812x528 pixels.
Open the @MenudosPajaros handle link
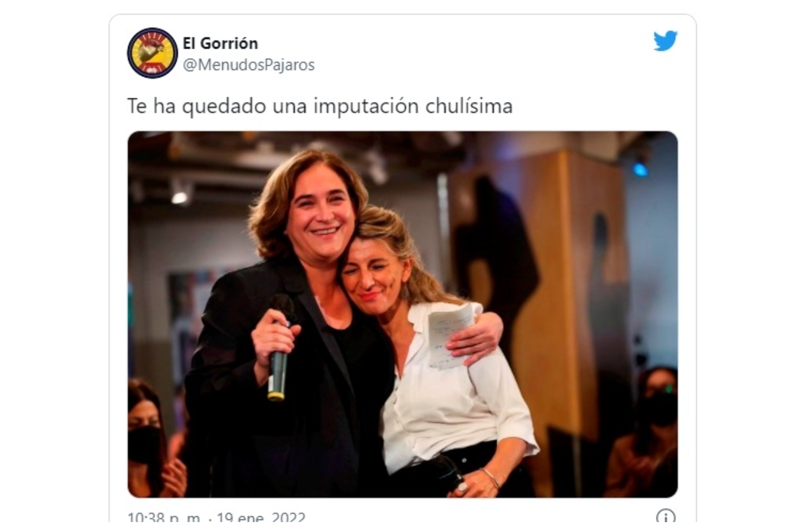[x=249, y=64]
